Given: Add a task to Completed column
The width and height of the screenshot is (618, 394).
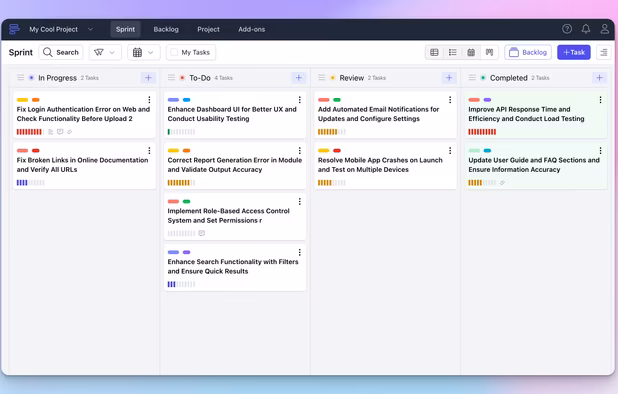Looking at the screenshot, I should 599,78.
